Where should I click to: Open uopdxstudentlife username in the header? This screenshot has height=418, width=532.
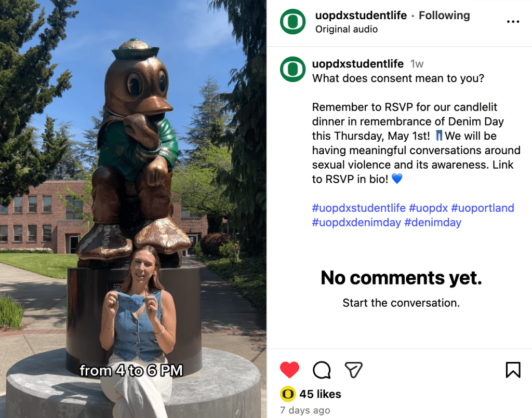(361, 15)
